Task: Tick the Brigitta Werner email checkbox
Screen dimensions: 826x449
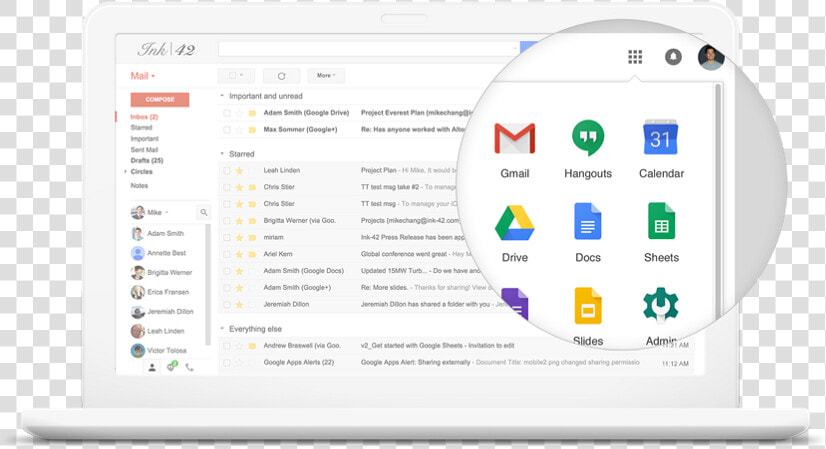Action: pos(227,221)
